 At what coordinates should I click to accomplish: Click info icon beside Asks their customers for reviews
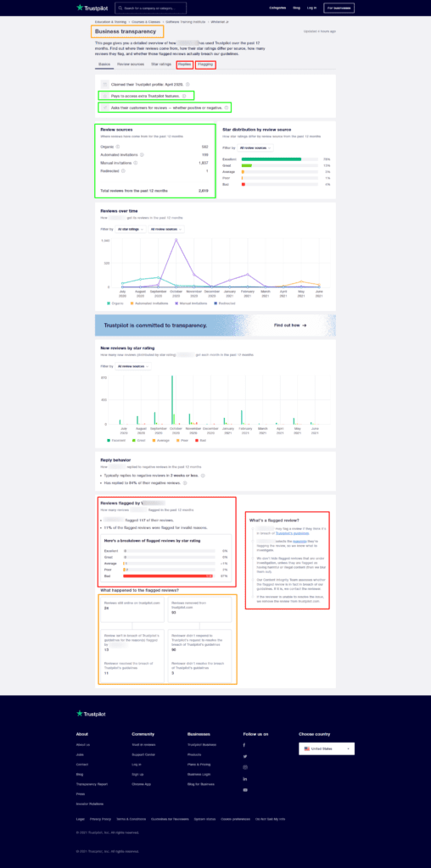tap(226, 108)
